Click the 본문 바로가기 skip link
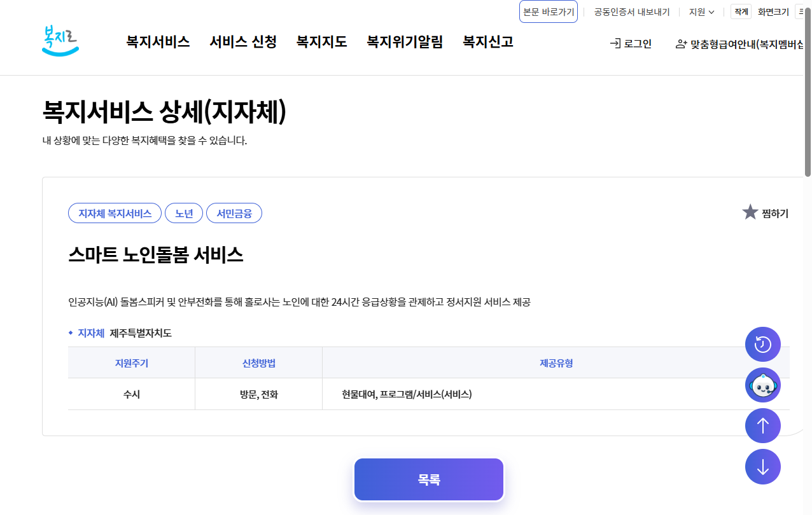Screen dimensions: 812x515 (548, 11)
